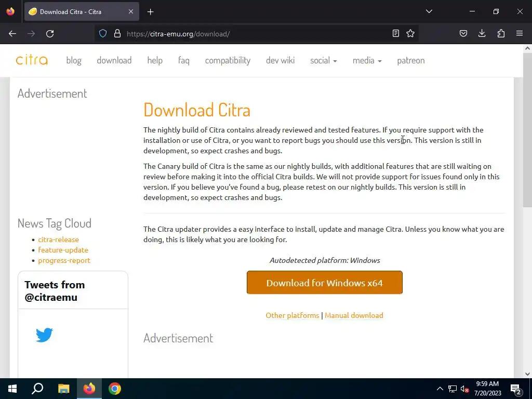The image size is (532, 399).
Task: Open the list all tabs chevron
Action: click(429, 11)
